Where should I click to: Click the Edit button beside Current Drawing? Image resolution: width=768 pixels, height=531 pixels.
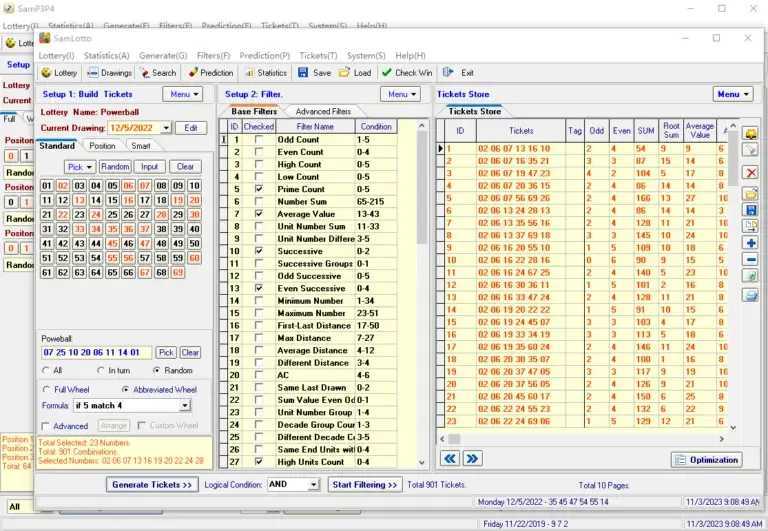[191, 128]
